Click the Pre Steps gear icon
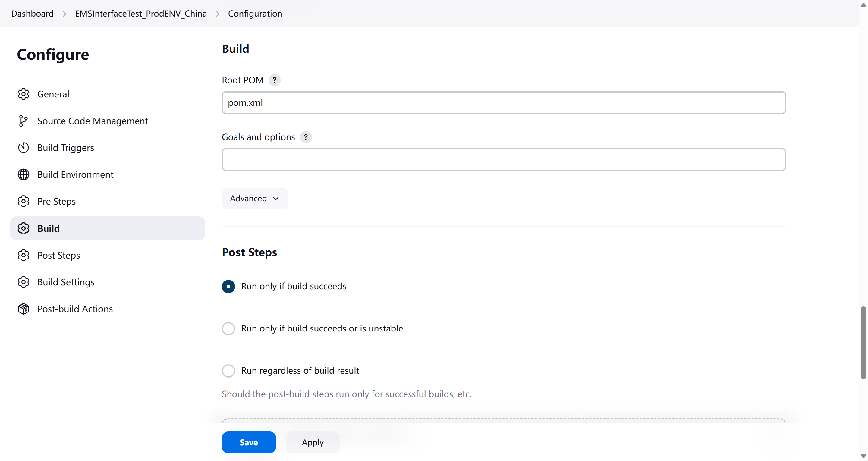The image size is (868, 461). [23, 201]
